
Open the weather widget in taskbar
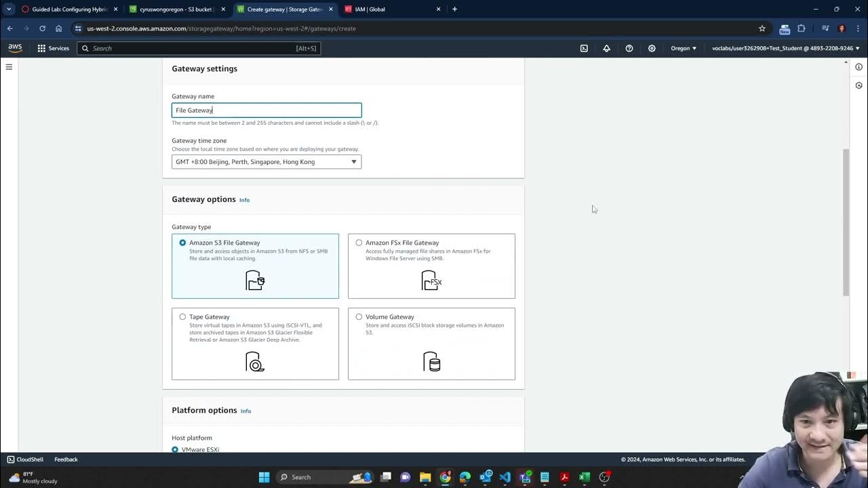[33, 477]
